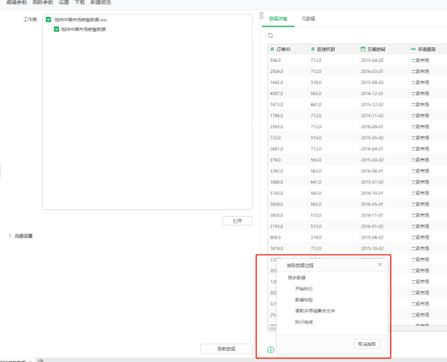Image resolution: width=447 pixels, height=362 pixels.
Task: Click the date cell 2015-12-02
Action: 372,104
